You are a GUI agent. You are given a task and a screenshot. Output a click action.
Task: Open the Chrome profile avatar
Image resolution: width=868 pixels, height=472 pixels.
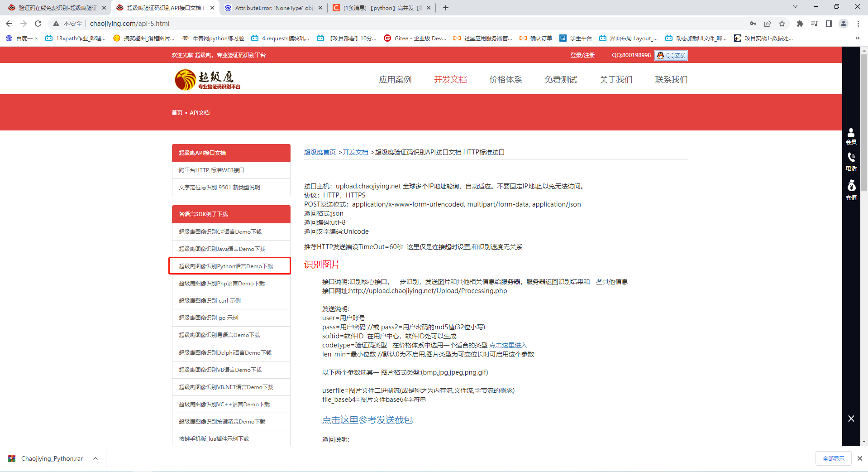(x=844, y=24)
